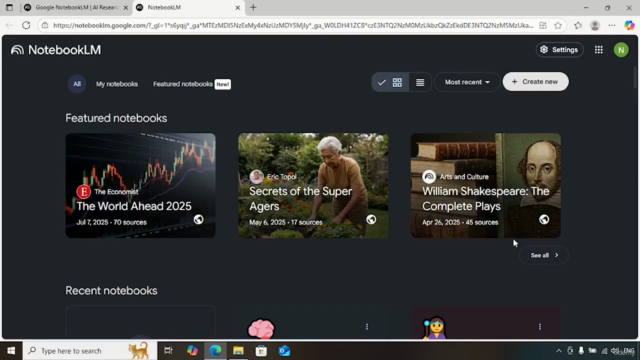Open the browser profile icon
Image resolution: width=640 pixels, height=360 pixels.
click(x=595, y=25)
